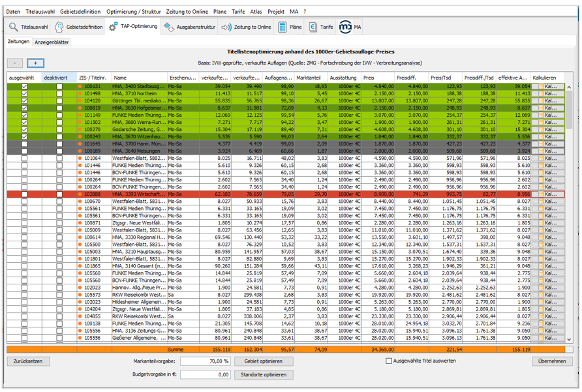
Task: Click the Gebietsdefinition toolbar icon
Action: pyautogui.click(x=60, y=27)
